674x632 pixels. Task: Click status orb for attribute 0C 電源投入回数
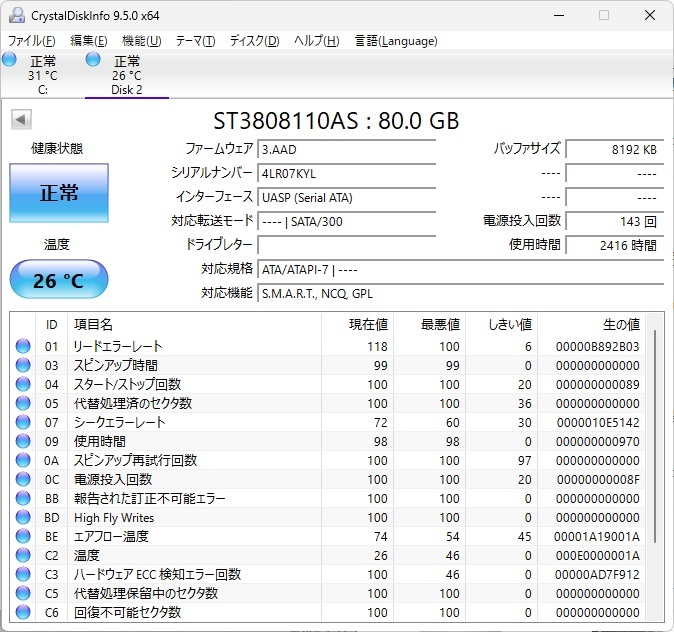pyautogui.click(x=23, y=479)
